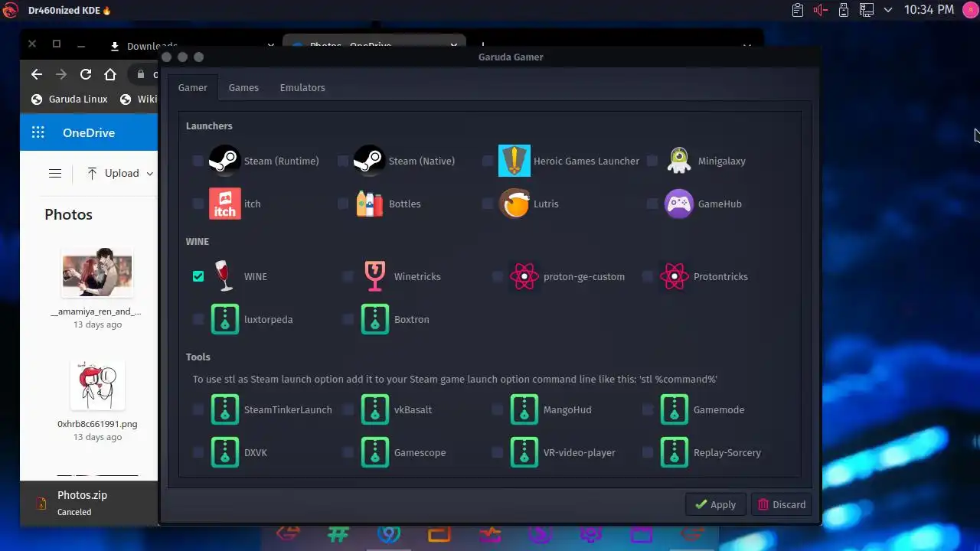Click the Minigalaxy label text
This screenshot has height=551, width=980.
click(x=722, y=161)
